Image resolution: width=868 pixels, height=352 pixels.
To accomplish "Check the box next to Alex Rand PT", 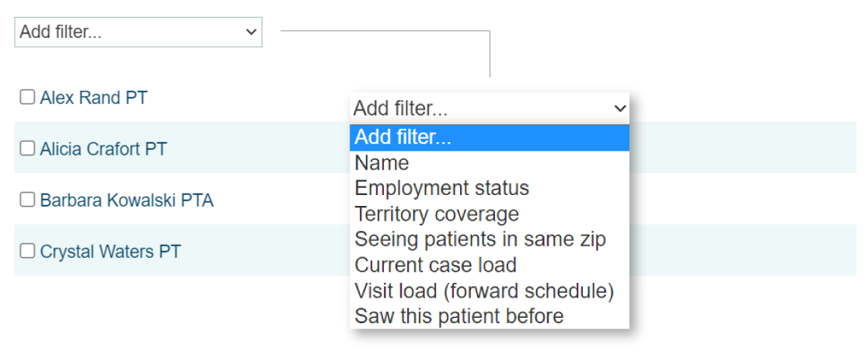I will coord(27,97).
